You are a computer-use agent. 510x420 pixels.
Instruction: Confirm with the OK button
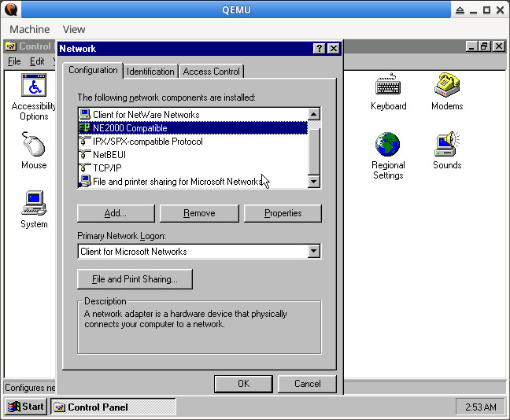coord(243,384)
